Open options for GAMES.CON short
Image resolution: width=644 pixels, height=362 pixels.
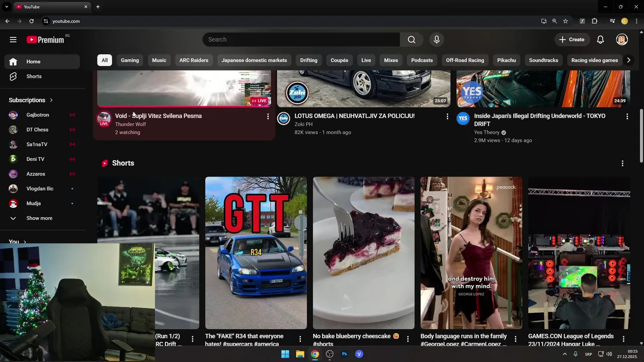tap(623, 339)
